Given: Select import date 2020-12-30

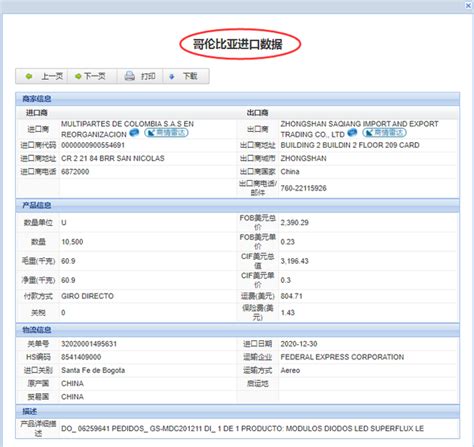Looking at the screenshot, I should click(x=299, y=344).
